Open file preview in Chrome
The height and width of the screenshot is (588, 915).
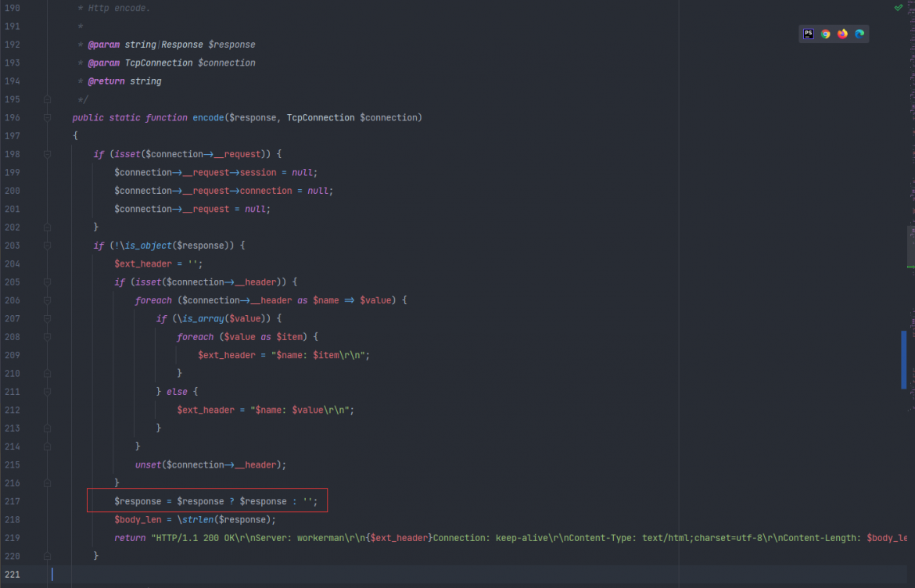pyautogui.click(x=825, y=34)
